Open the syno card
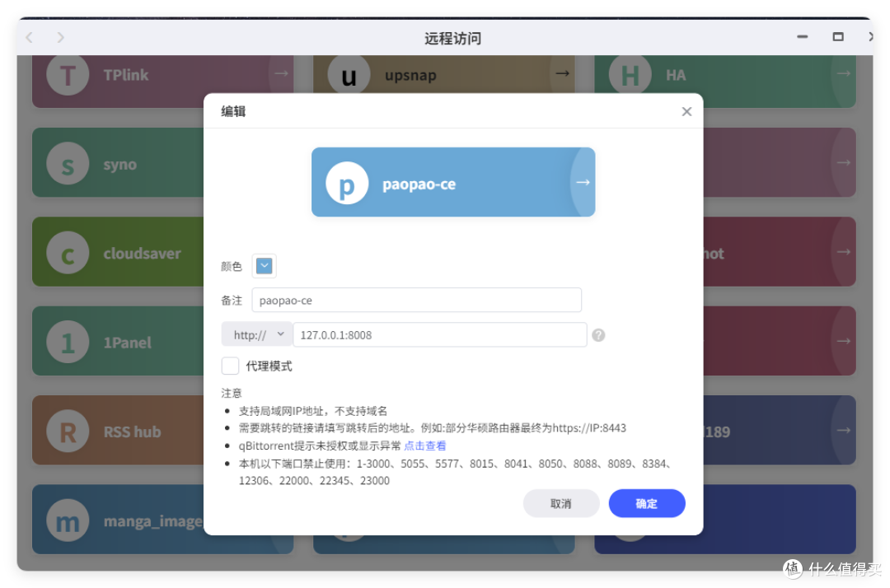 [x=118, y=163]
